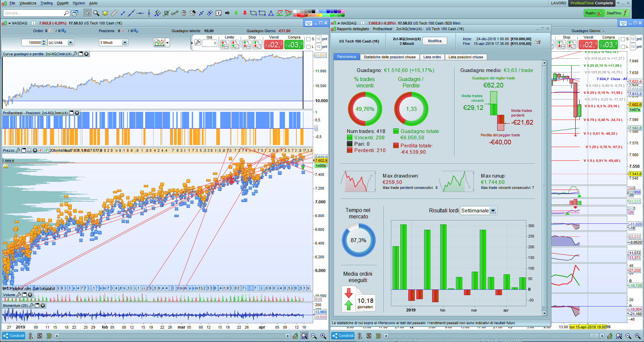Switch to Statistiche delle posizioni chiuse tab
The image size is (644, 342).
coord(390,57)
